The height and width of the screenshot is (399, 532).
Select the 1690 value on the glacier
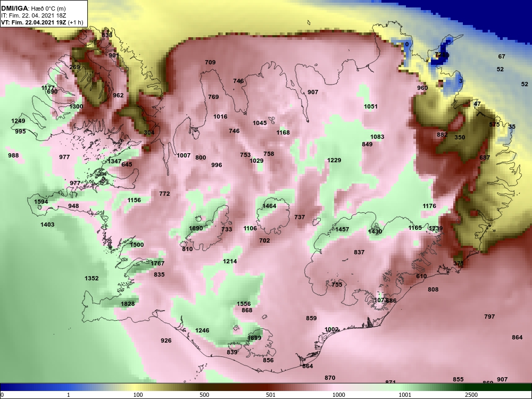[x=196, y=228]
